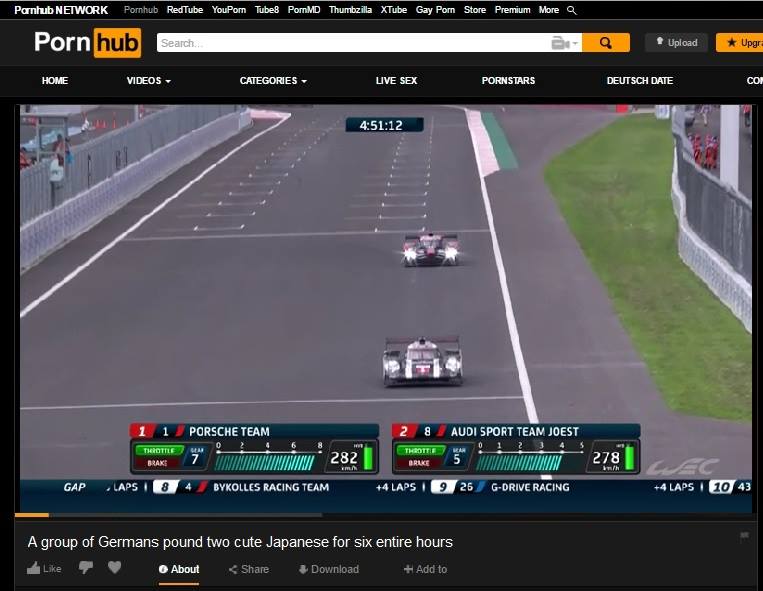The image size is (763, 591).
Task: Expand the CATEGORIES dropdown menu
Action: [x=273, y=81]
